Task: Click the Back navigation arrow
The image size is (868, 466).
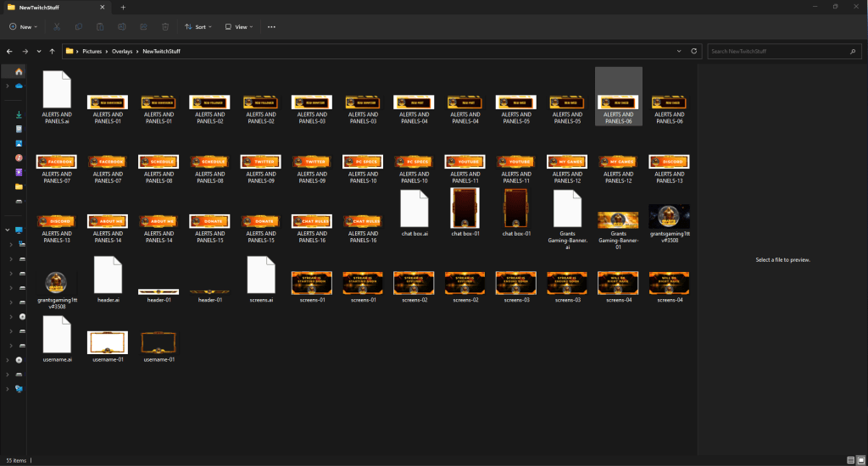Action: tap(9, 51)
